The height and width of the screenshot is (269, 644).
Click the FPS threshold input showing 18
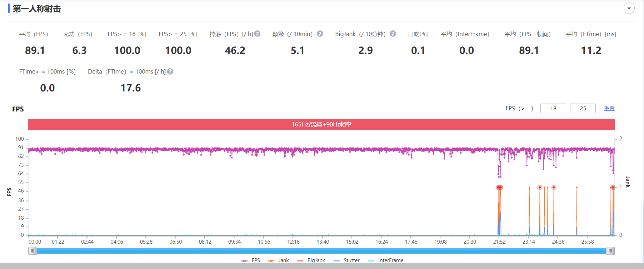pyautogui.click(x=553, y=108)
